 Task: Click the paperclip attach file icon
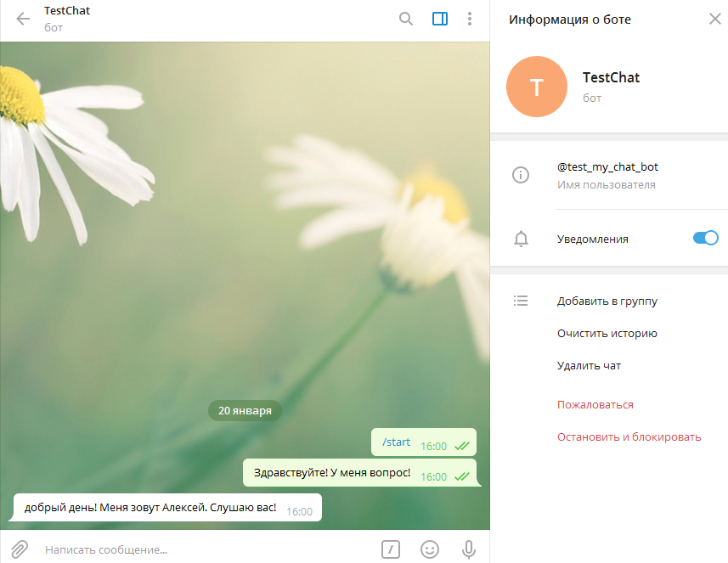[x=20, y=549]
